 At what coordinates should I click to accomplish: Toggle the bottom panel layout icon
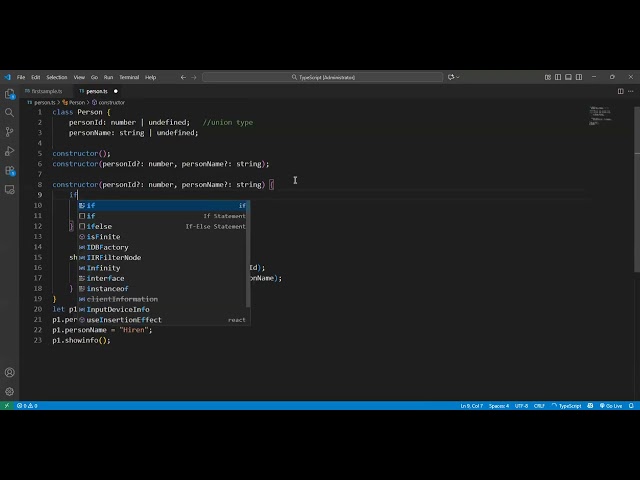(568, 77)
